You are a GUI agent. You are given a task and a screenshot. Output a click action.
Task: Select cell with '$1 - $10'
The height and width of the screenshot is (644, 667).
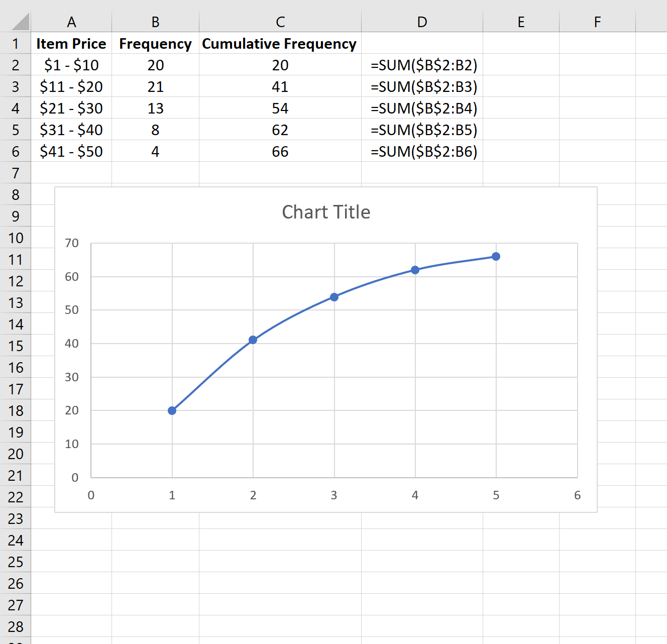(x=71, y=65)
